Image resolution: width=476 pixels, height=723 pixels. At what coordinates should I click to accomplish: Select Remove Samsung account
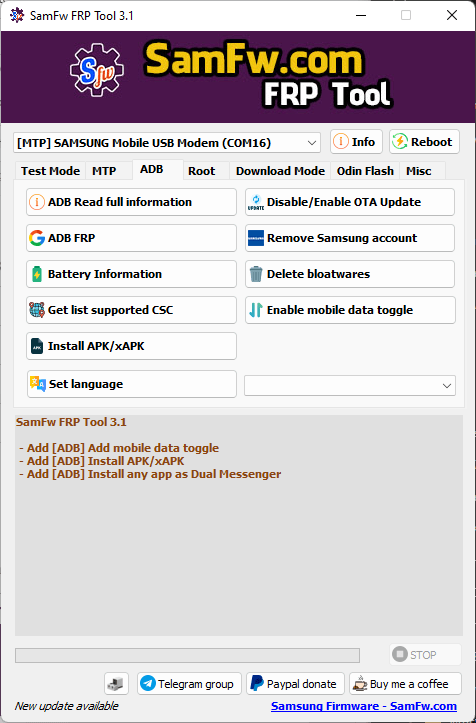pos(350,238)
